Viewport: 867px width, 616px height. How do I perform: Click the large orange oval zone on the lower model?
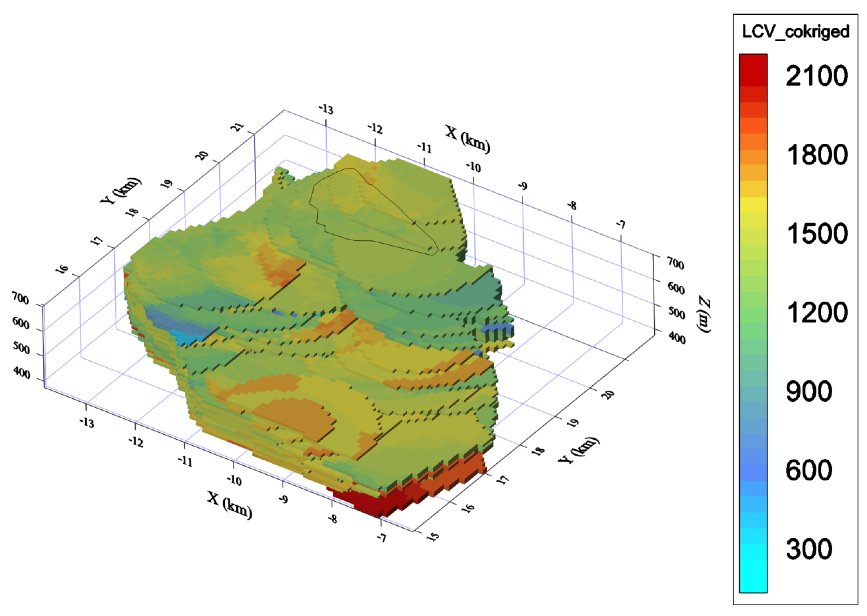[x=294, y=419]
